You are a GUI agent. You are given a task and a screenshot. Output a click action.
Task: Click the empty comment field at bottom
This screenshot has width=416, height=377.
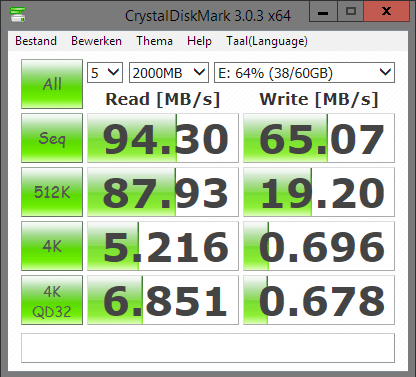[208, 348]
